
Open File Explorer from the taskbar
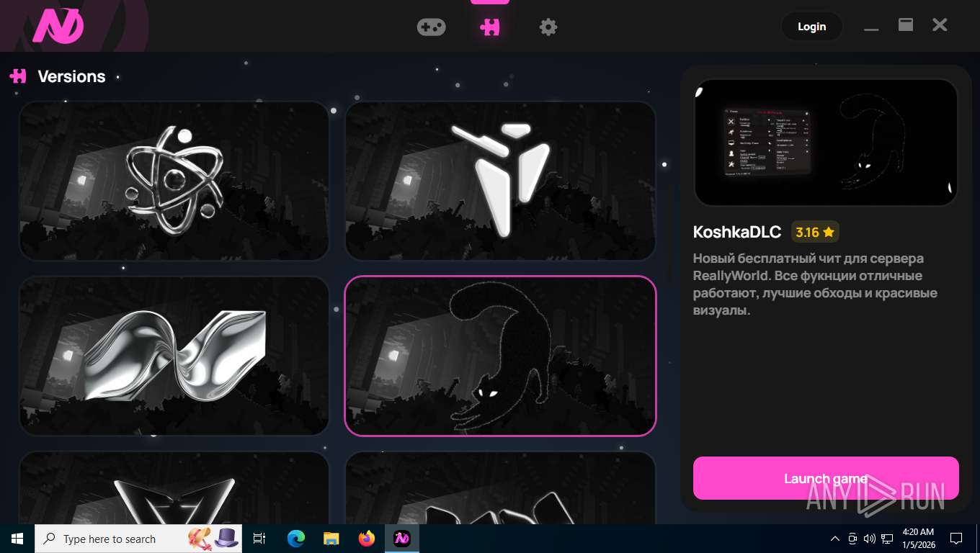[x=331, y=539]
